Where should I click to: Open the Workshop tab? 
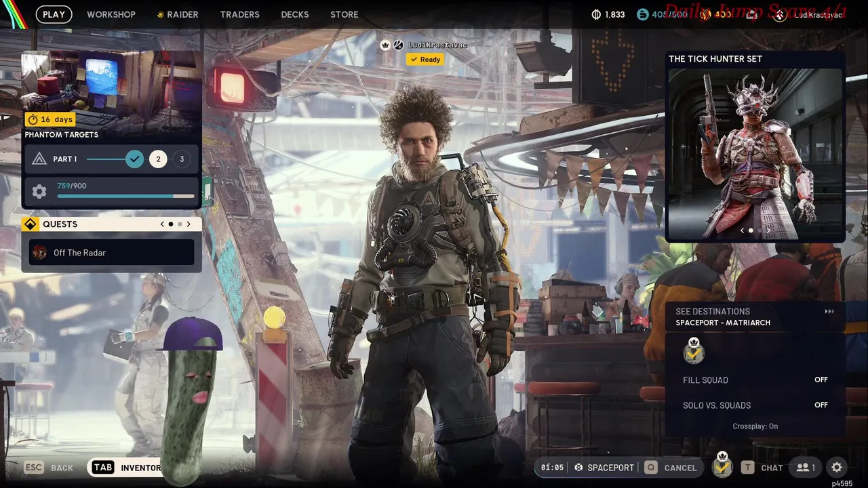click(x=111, y=14)
